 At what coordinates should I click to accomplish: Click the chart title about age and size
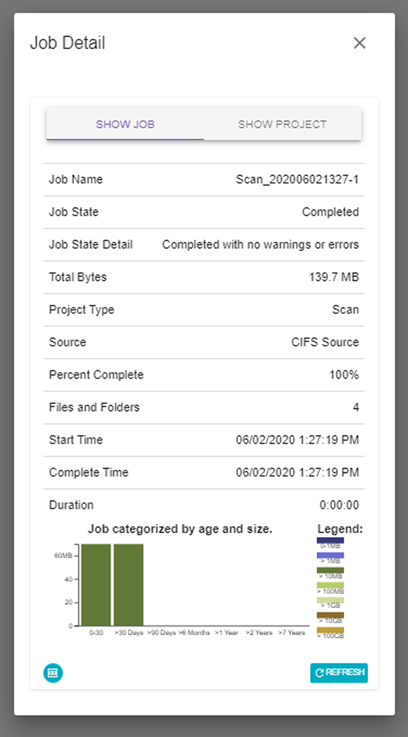click(180, 529)
